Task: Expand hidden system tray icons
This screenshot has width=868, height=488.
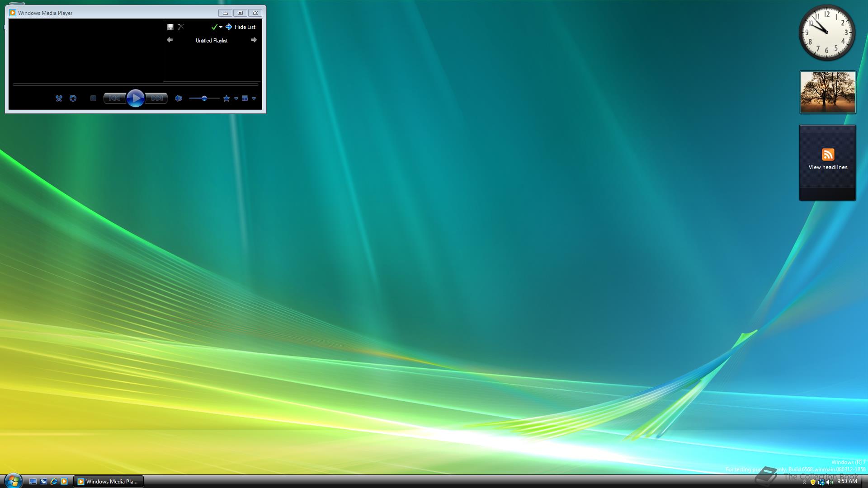Action: click(x=804, y=482)
